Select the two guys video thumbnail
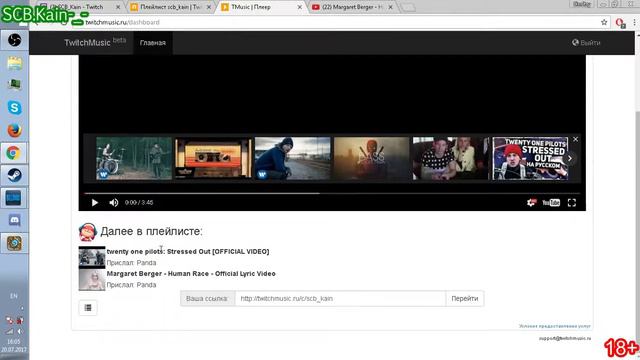640x360 pixels. point(451,158)
